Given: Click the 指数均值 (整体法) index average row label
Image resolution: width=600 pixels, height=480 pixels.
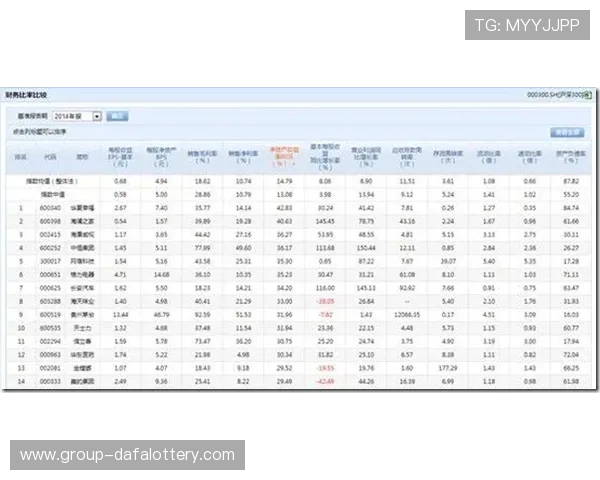Looking at the screenshot, I should (x=52, y=181).
